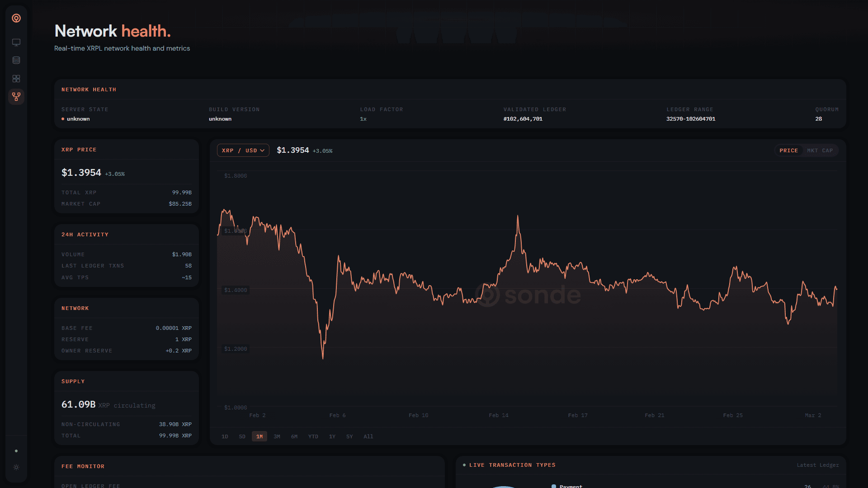Open the Sonde logo home icon
Viewport: 868px width, 488px height.
(16, 19)
